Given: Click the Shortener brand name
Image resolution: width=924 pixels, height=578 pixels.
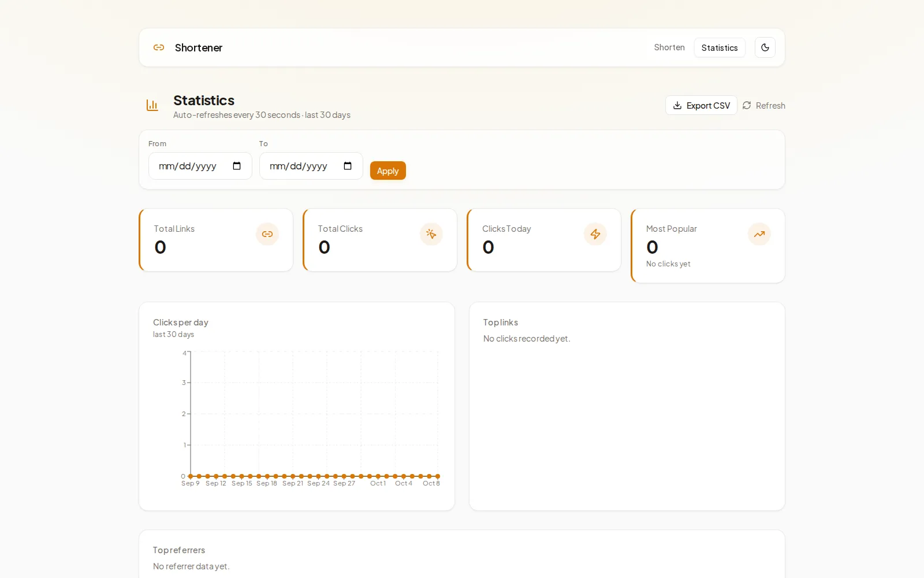Looking at the screenshot, I should [199, 47].
